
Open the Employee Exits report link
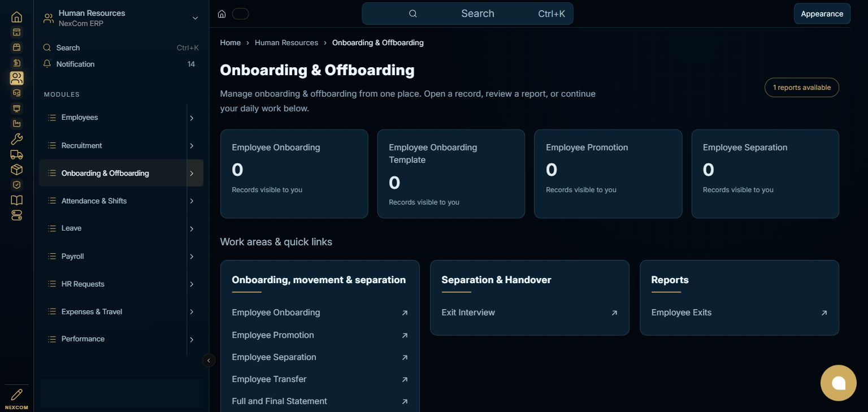739,313
